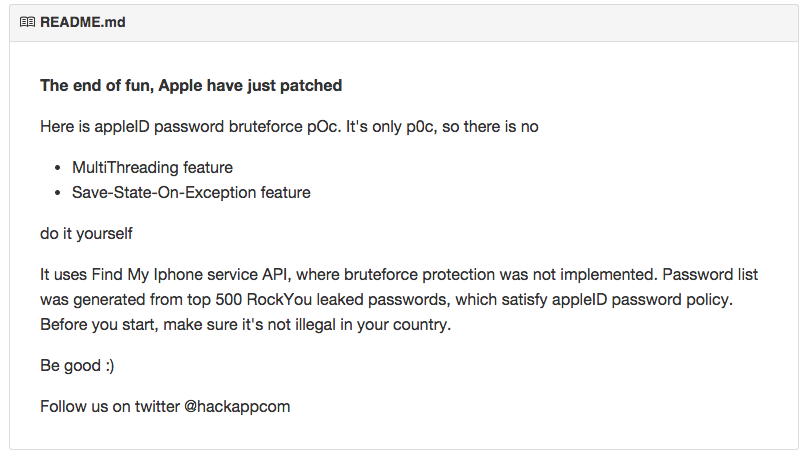
Task: Select the "Save-State-On-Exception feature" list item
Action: [x=191, y=192]
